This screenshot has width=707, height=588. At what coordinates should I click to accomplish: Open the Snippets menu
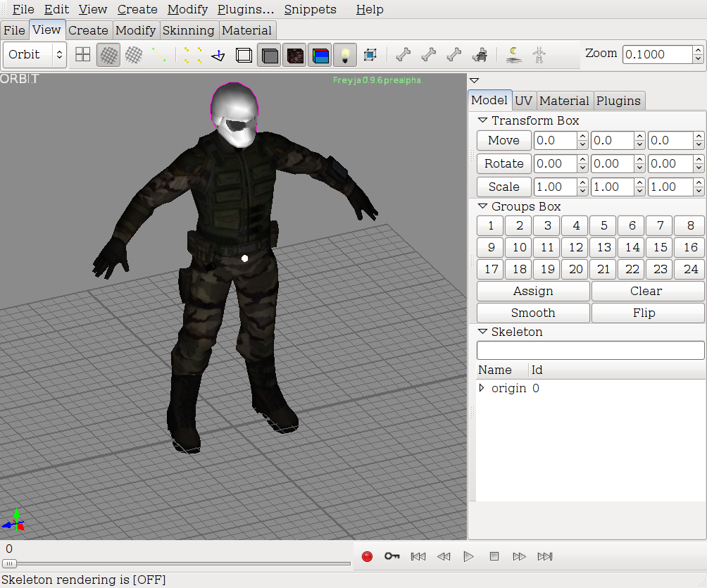311,9
